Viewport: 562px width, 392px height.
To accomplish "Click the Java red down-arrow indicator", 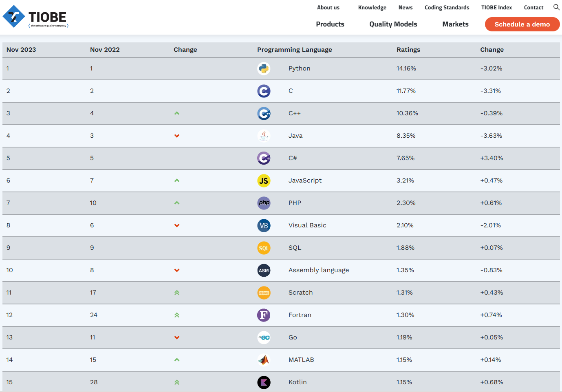I will (x=177, y=136).
